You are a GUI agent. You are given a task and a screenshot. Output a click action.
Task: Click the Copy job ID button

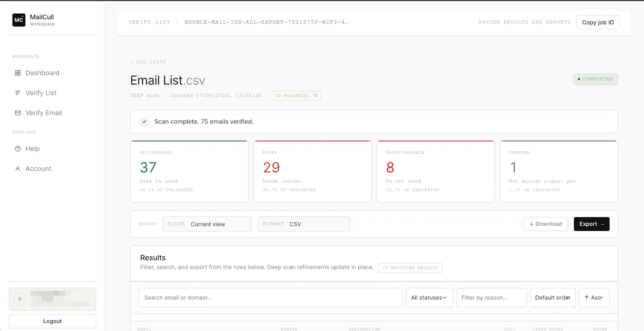click(x=598, y=22)
